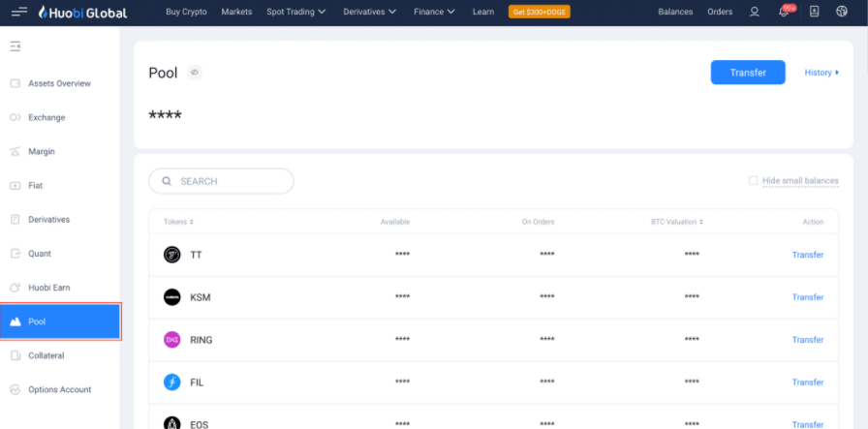Toggle balance visibility eye next to Pool

pos(195,73)
